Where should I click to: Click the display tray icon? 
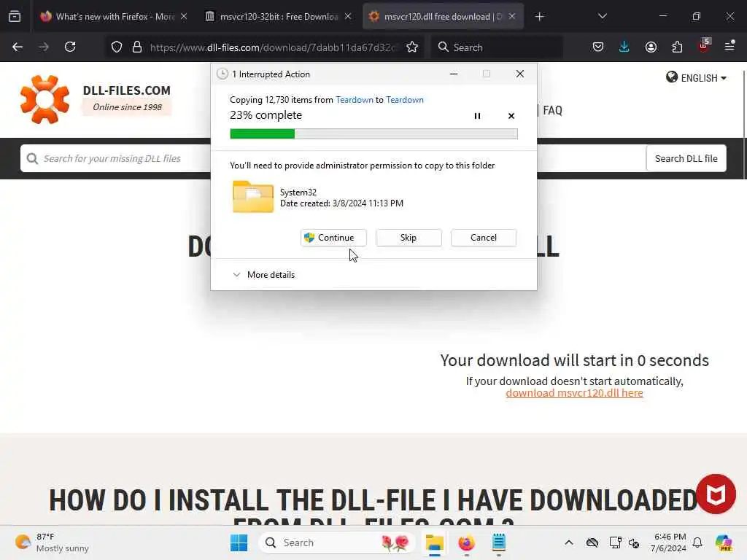[615, 542]
